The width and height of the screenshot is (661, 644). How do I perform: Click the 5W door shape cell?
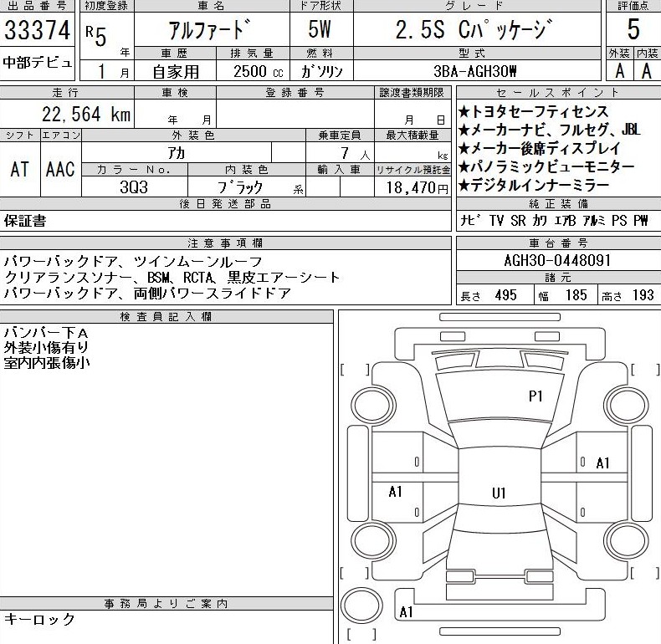[319, 31]
